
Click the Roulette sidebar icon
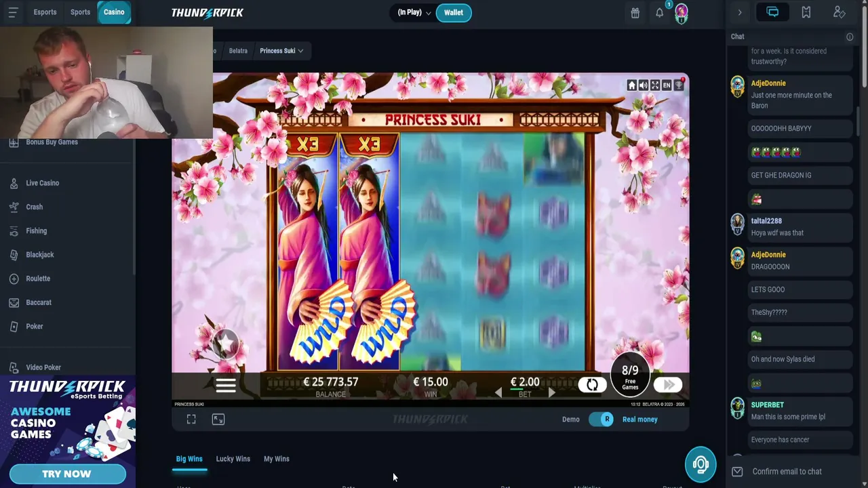pos(14,279)
